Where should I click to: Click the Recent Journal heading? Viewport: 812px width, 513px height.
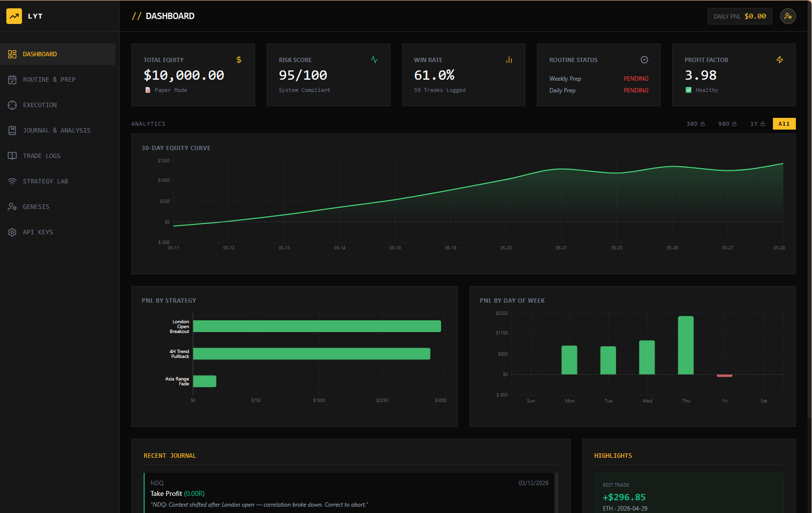(x=170, y=456)
